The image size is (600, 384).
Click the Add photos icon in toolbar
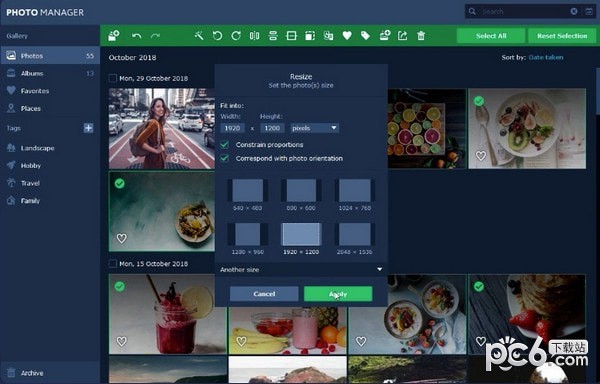pyautogui.click(x=114, y=36)
